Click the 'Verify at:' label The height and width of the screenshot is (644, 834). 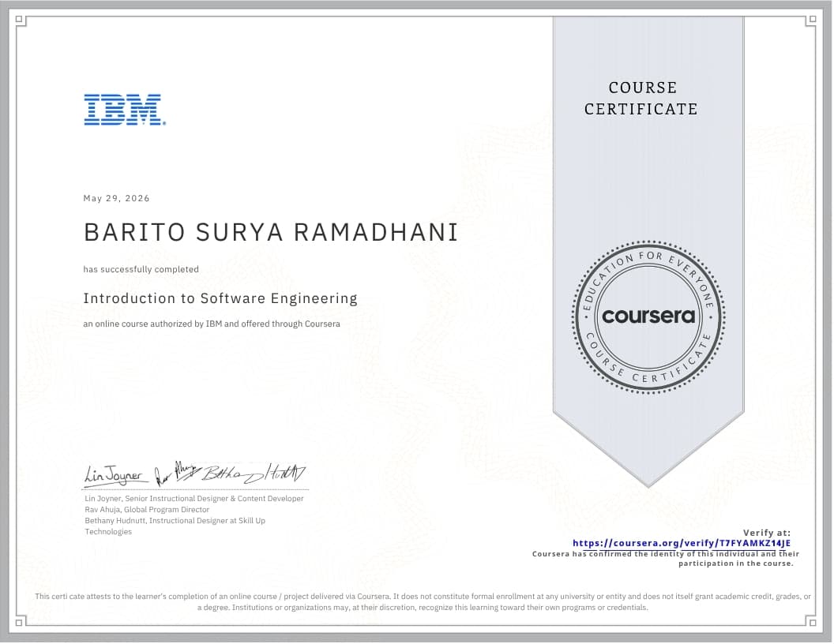[766, 533]
